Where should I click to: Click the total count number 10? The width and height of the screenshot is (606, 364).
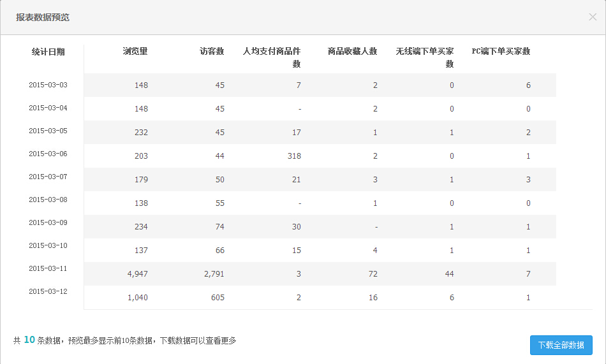point(29,340)
